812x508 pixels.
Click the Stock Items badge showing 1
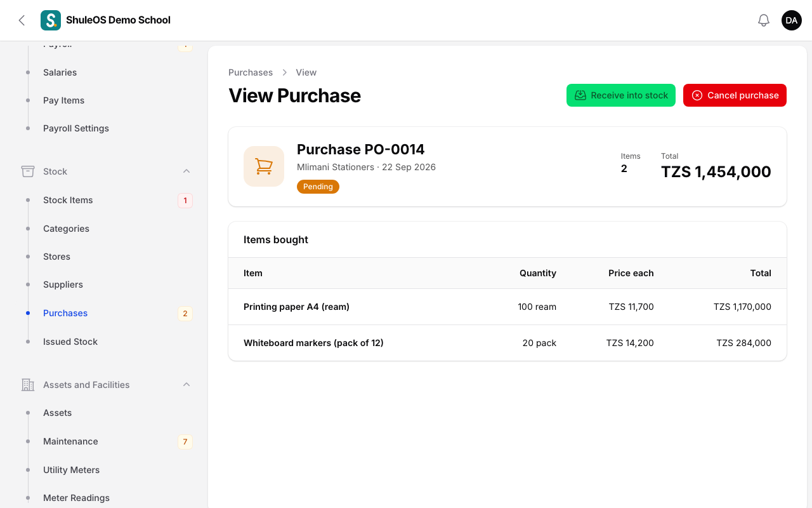click(x=185, y=201)
